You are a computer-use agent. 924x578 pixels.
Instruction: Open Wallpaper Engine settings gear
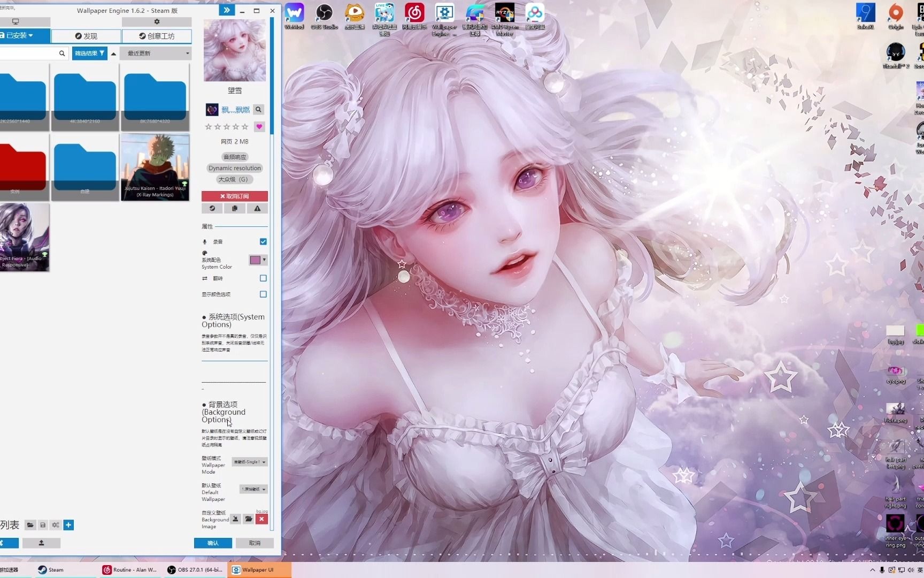click(157, 22)
